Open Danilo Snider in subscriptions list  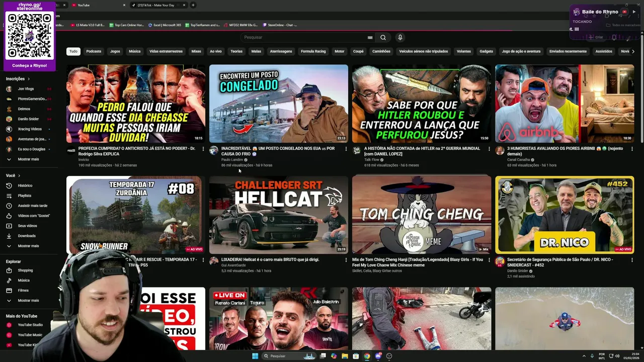pos(29,119)
